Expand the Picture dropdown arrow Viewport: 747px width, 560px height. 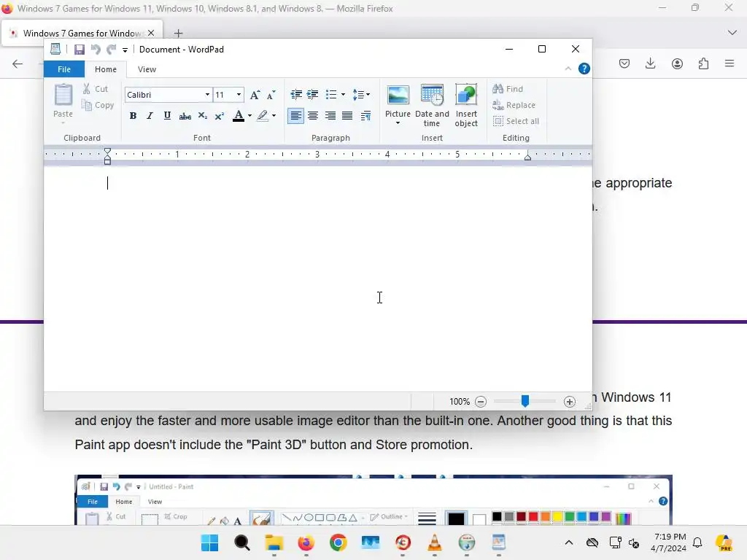point(398,123)
